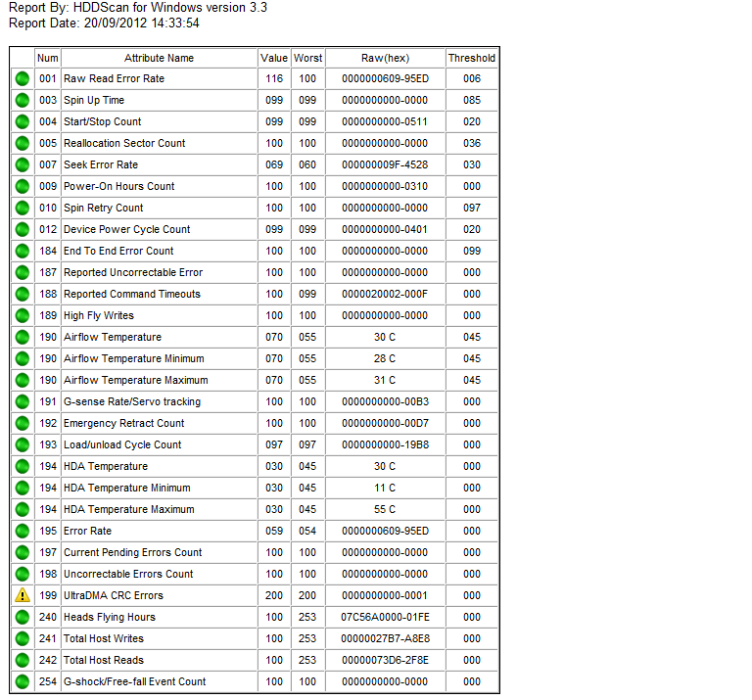752x700 pixels.
Task: Click the yellow warning icon for UltraDMA CRC Errors
Action: tap(23, 595)
